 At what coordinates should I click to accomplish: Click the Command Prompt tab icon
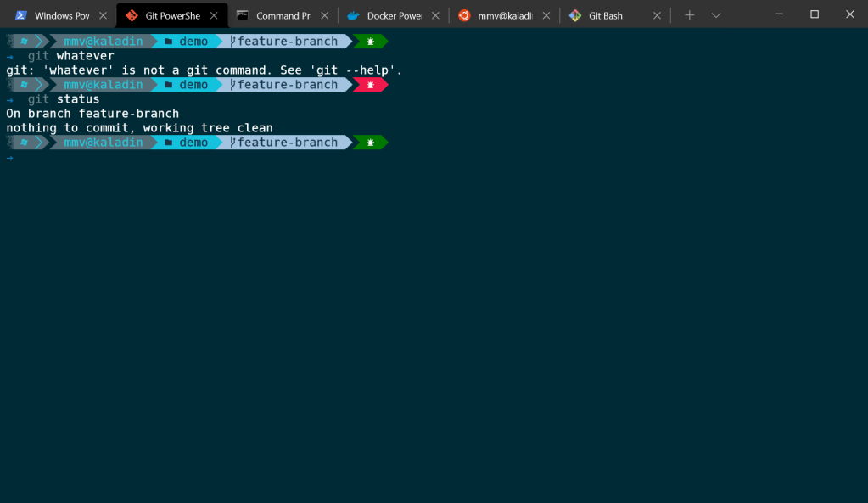coord(243,15)
